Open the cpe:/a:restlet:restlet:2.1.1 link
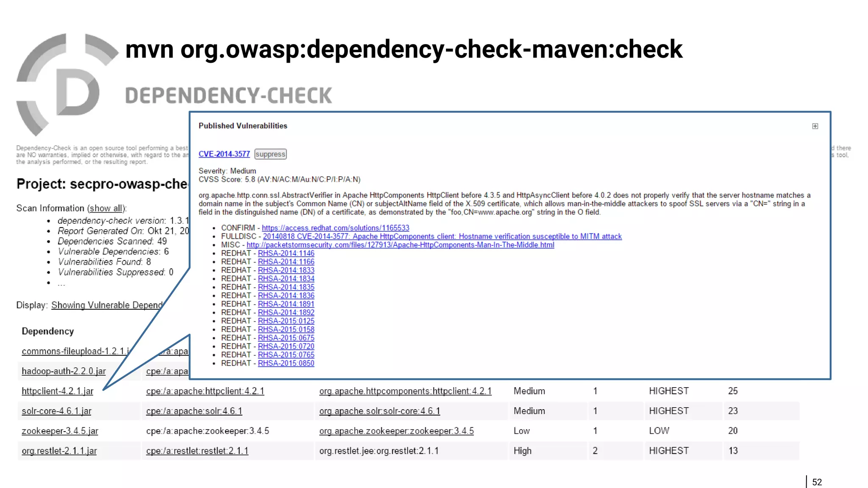Viewport: 868px width, 488px height. (x=197, y=451)
